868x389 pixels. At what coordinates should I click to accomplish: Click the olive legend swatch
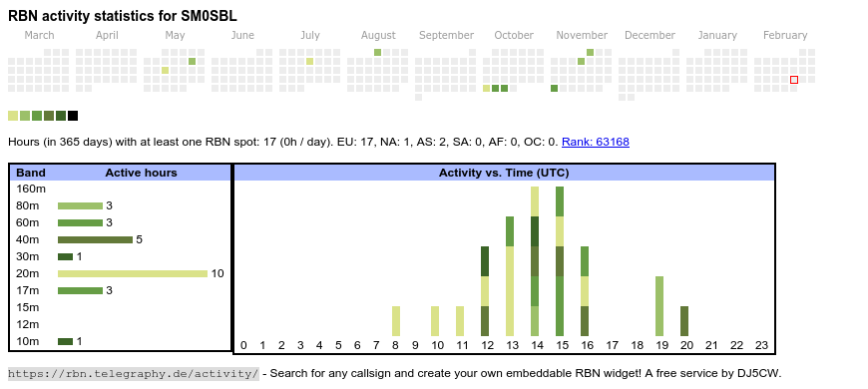(x=49, y=116)
